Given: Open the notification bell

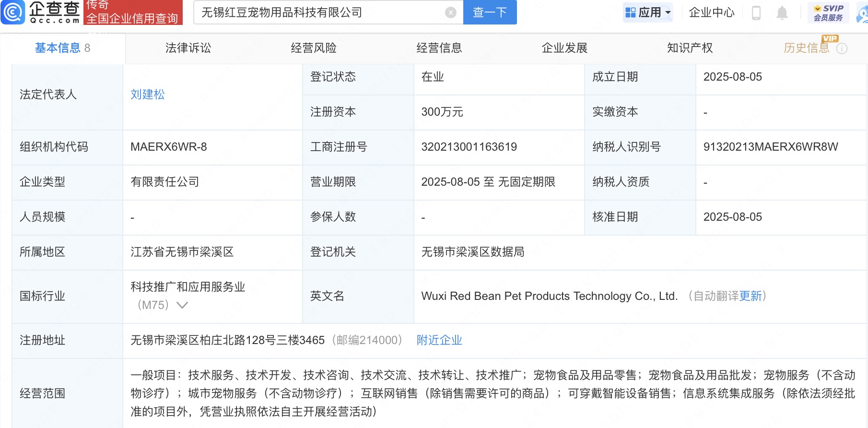Looking at the screenshot, I should point(782,12).
